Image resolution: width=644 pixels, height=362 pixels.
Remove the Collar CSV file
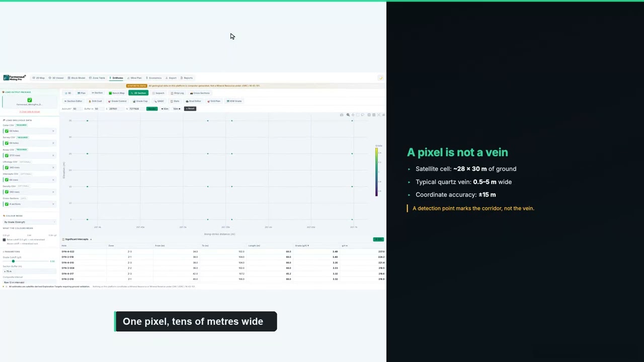(53, 131)
